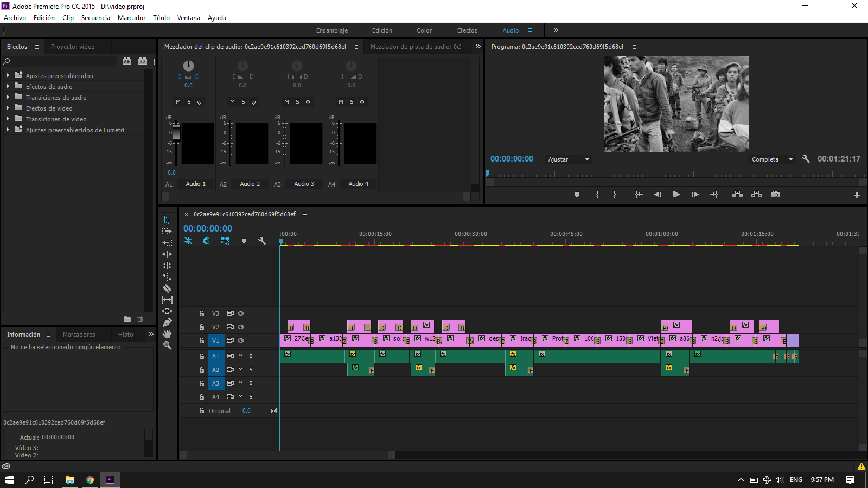The width and height of the screenshot is (868, 488).
Task: Click the Extract button in Program monitor
Action: point(756,195)
